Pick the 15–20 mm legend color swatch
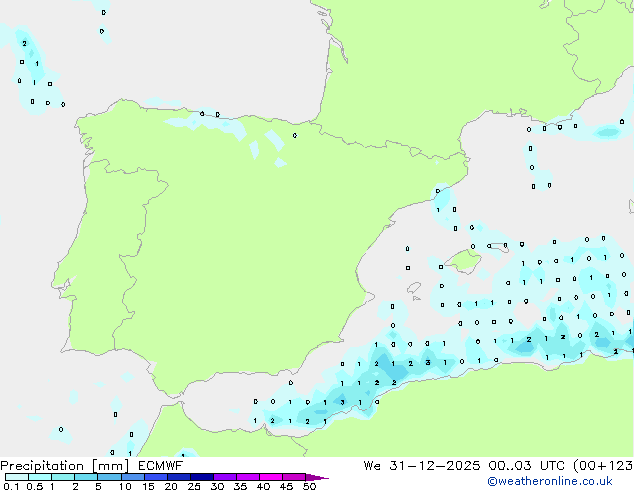 156,477
